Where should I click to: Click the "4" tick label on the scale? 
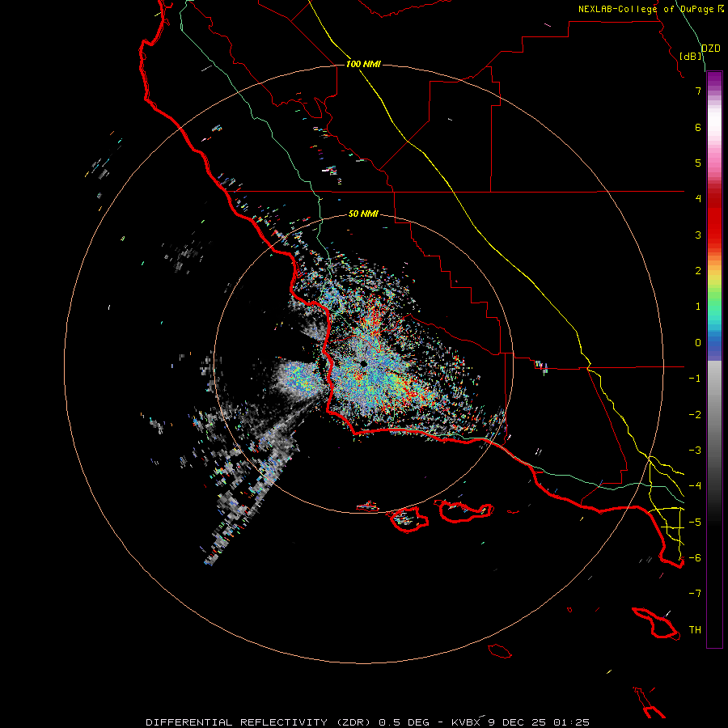tap(698, 199)
